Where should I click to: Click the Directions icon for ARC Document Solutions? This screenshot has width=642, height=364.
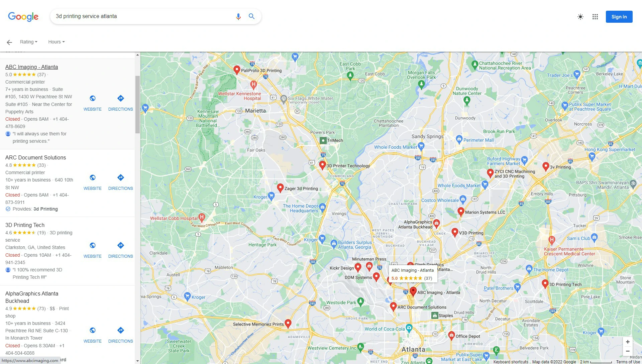point(120,177)
